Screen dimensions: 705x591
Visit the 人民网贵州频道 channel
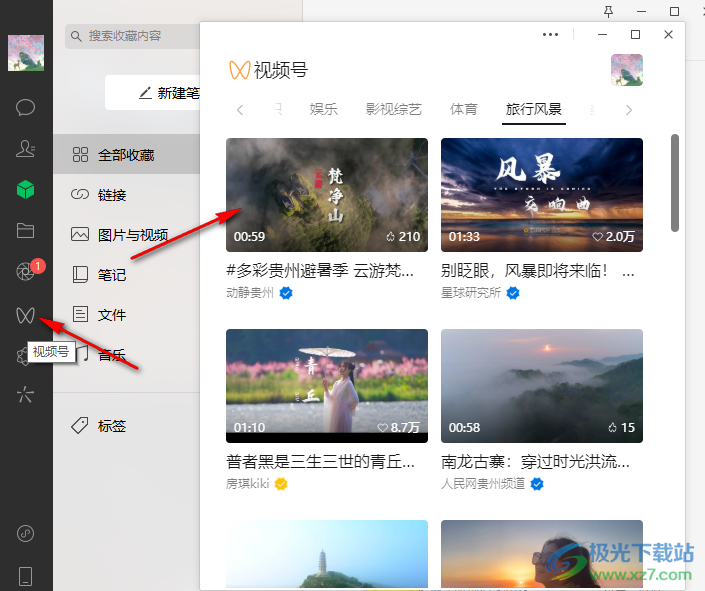pyautogui.click(x=483, y=484)
